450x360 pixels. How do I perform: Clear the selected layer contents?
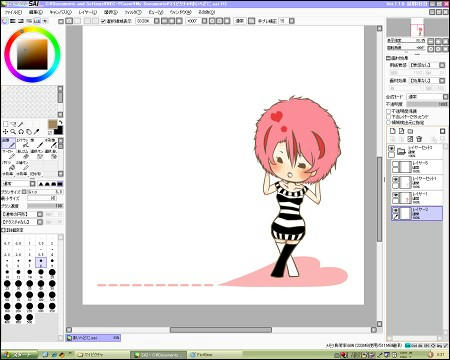[410, 139]
